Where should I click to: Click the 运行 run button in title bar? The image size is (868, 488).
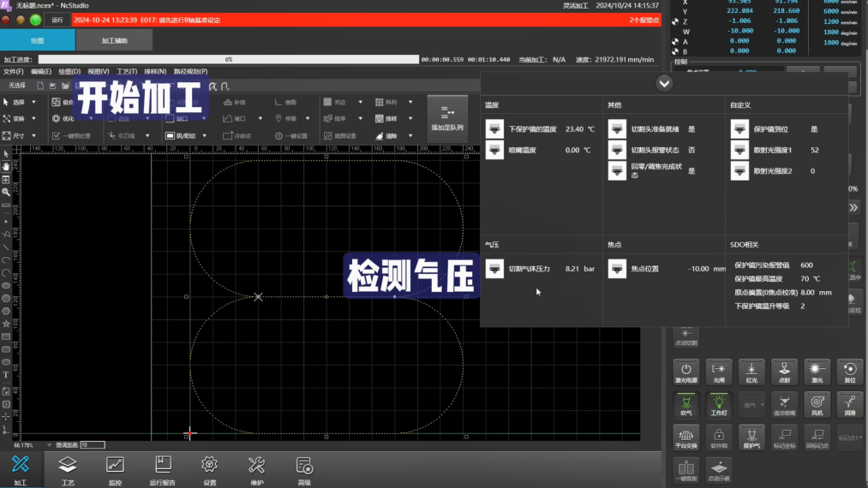(x=57, y=19)
